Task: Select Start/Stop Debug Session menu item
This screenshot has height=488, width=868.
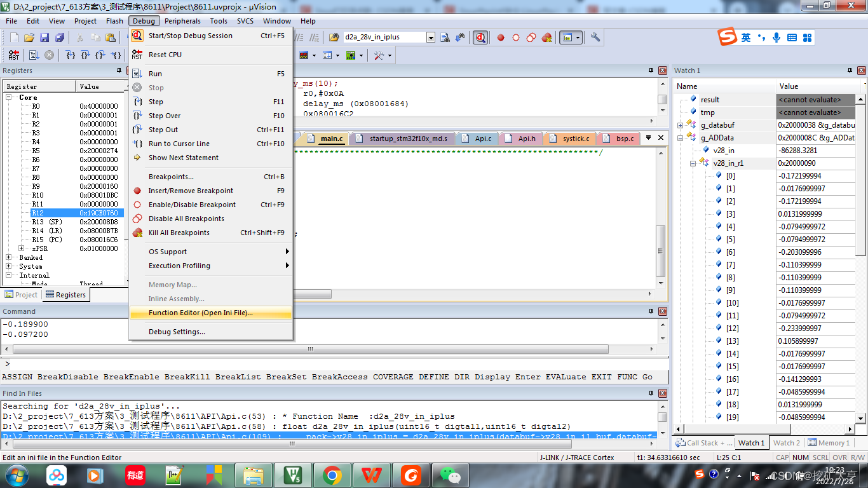Action: (211, 36)
